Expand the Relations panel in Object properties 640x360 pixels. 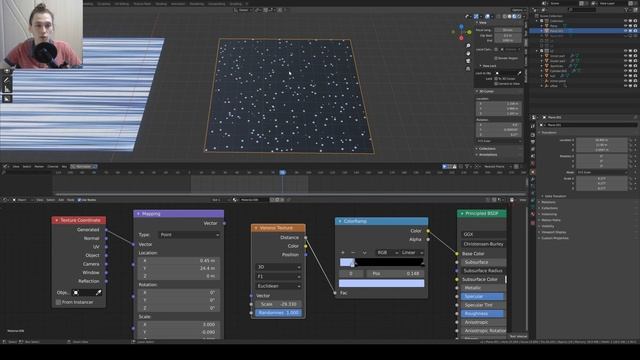548,202
